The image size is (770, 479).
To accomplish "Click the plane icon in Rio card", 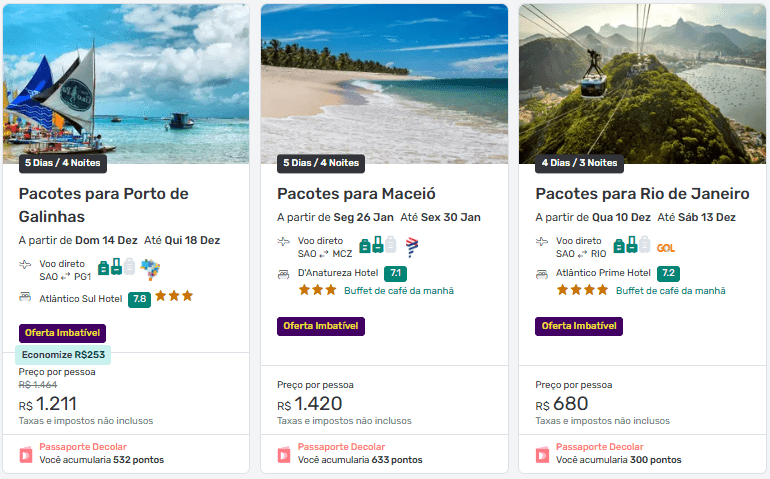I will [542, 241].
